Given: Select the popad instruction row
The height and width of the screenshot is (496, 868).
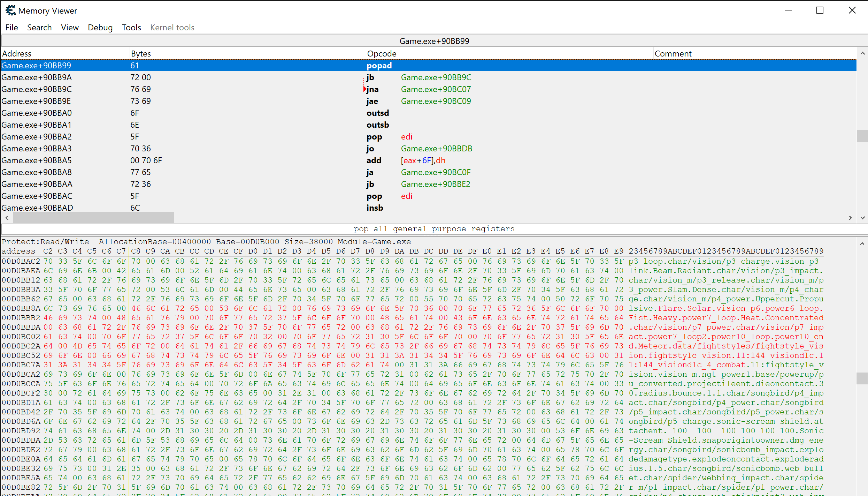Looking at the screenshot, I should 379,66.
